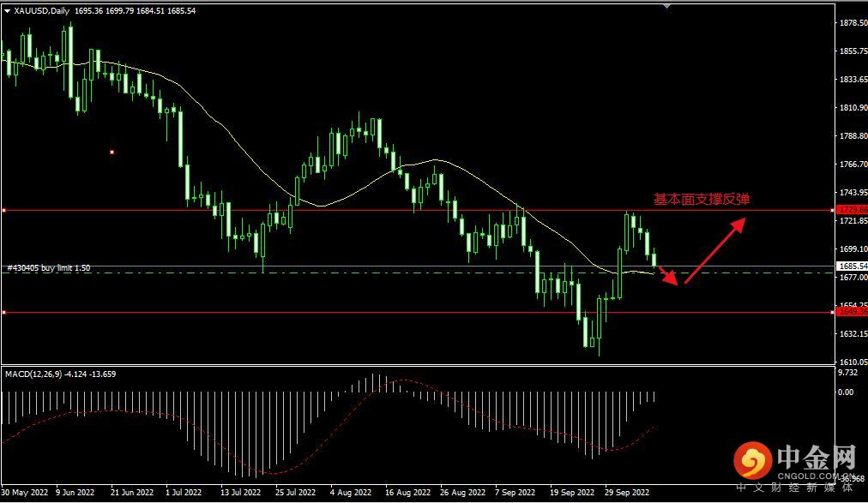Click the 1677.00 price scale label
This screenshot has width=868, height=503.
pos(853,278)
